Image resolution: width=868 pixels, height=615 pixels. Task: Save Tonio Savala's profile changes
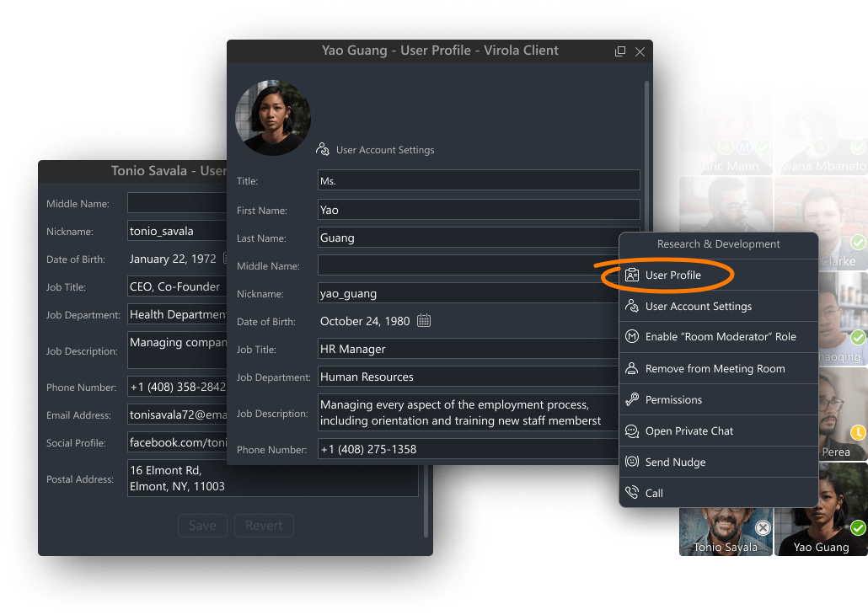[x=202, y=525]
